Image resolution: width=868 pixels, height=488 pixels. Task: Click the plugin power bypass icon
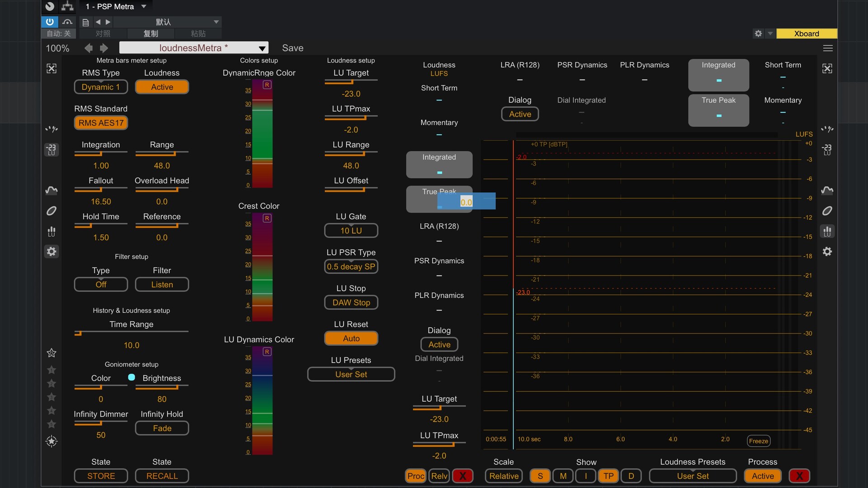pos(50,22)
